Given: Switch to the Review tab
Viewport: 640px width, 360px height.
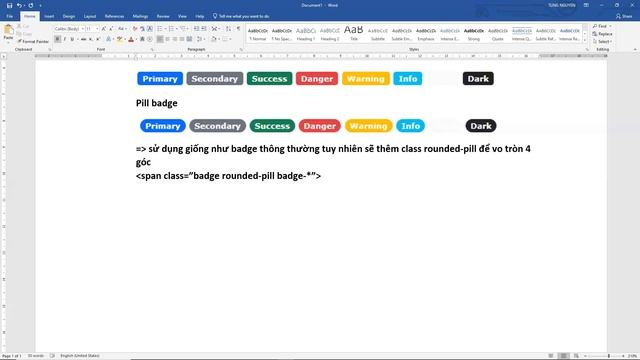Looking at the screenshot, I should point(163,16).
